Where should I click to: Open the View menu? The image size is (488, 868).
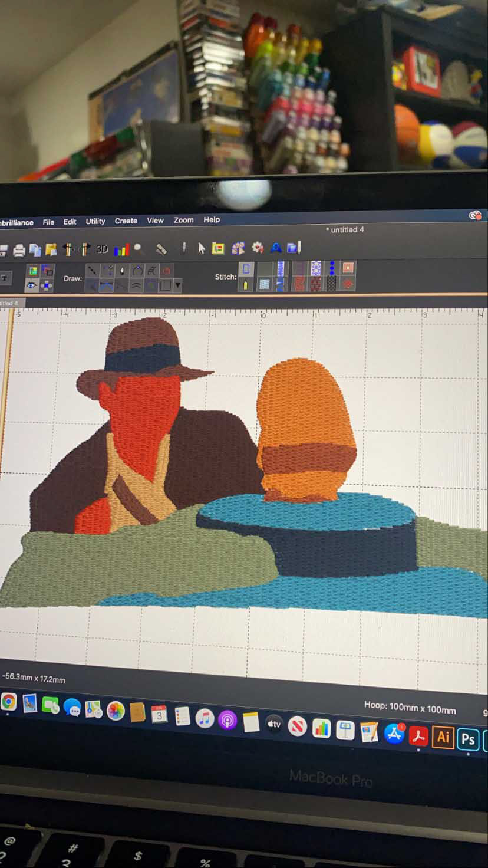click(x=155, y=220)
